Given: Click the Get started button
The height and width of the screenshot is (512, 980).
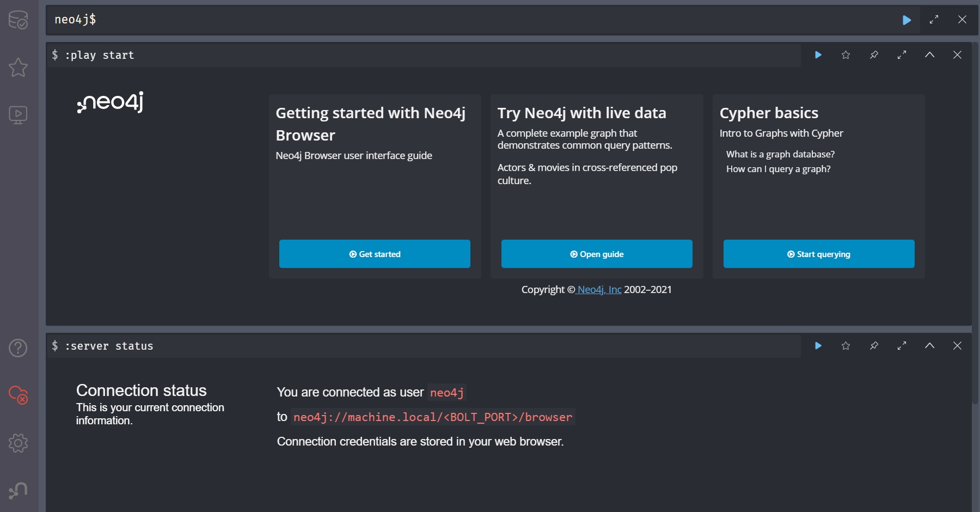Looking at the screenshot, I should click(375, 254).
